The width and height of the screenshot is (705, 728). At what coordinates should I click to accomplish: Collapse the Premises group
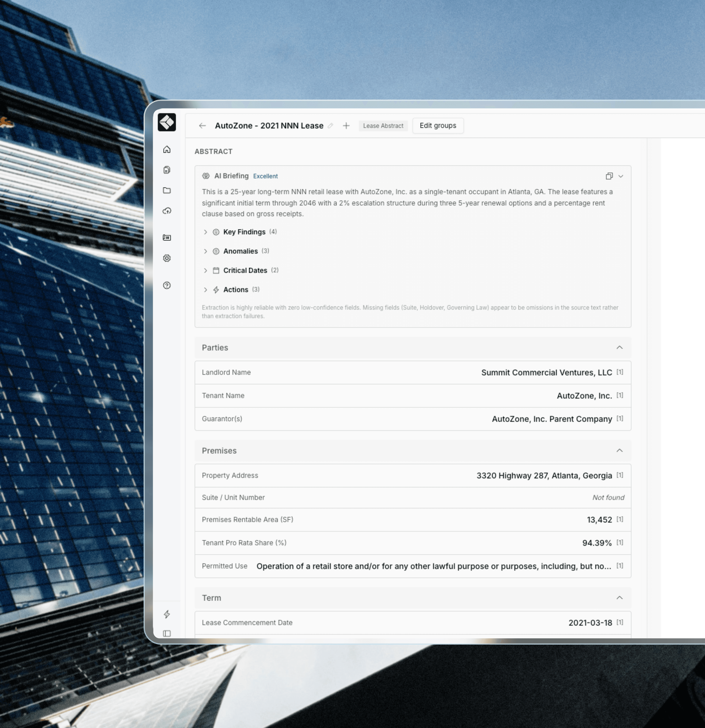(619, 451)
